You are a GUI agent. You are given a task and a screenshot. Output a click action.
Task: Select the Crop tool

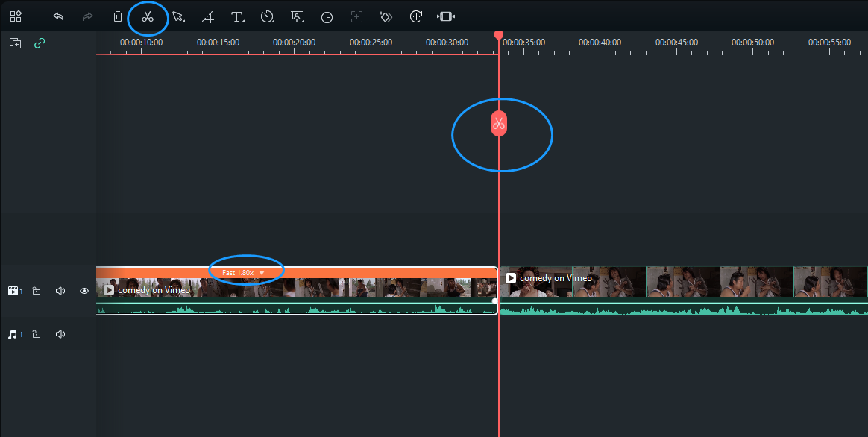tap(207, 16)
